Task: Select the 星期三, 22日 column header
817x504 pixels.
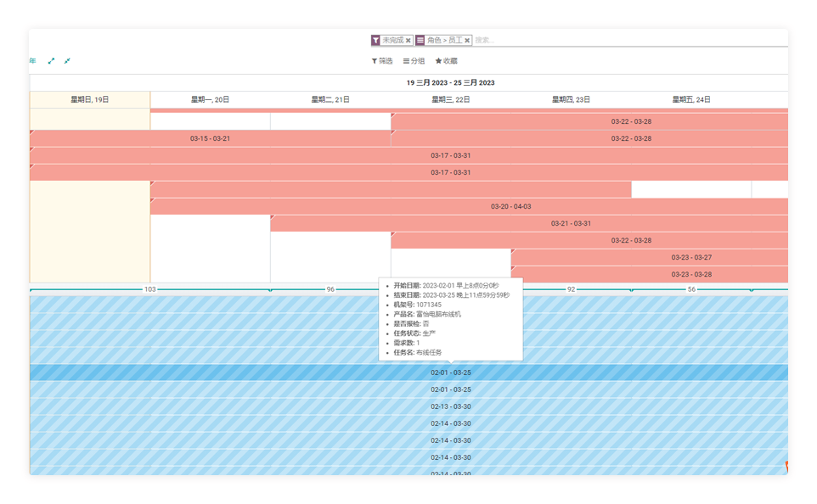Action: point(450,99)
